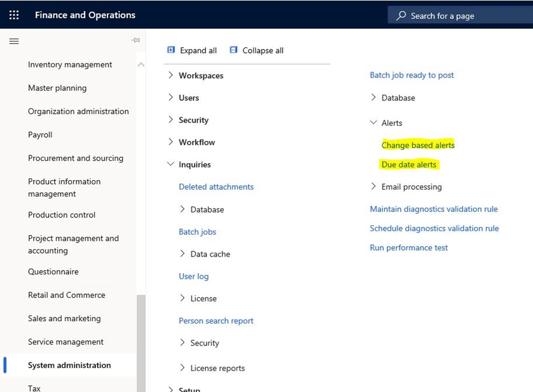
Task: Expand the Users section
Action: 171,97
